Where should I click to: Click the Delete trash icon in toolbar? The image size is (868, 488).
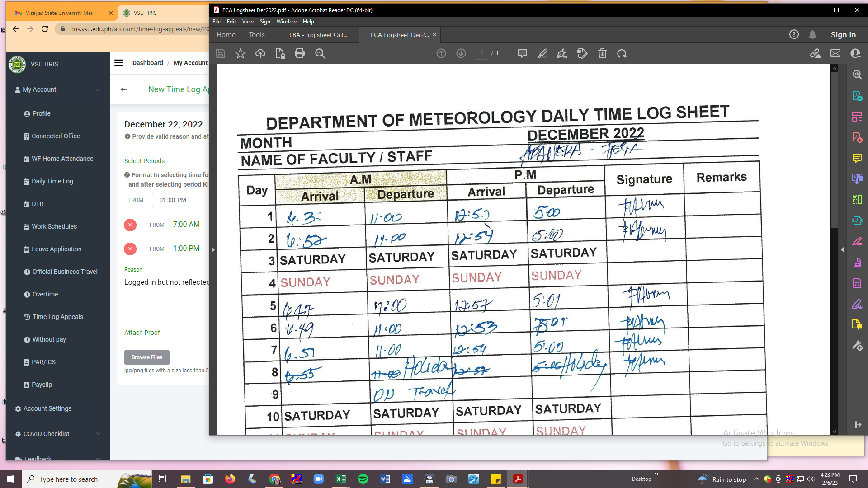602,53
